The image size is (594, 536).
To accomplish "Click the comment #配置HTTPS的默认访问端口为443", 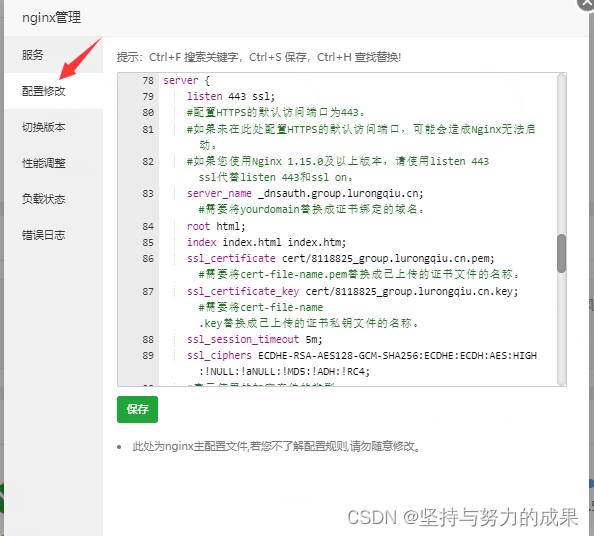I will point(276,113).
